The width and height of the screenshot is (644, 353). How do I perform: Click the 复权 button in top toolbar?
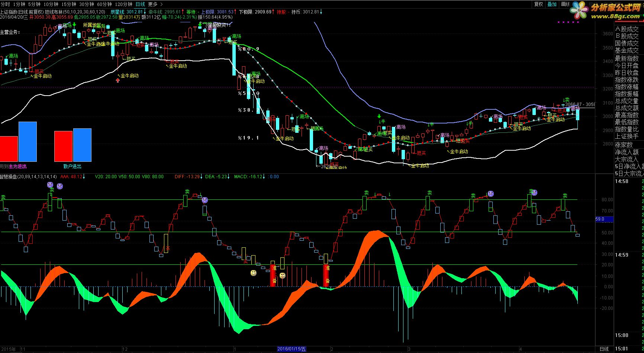click(x=538, y=4)
